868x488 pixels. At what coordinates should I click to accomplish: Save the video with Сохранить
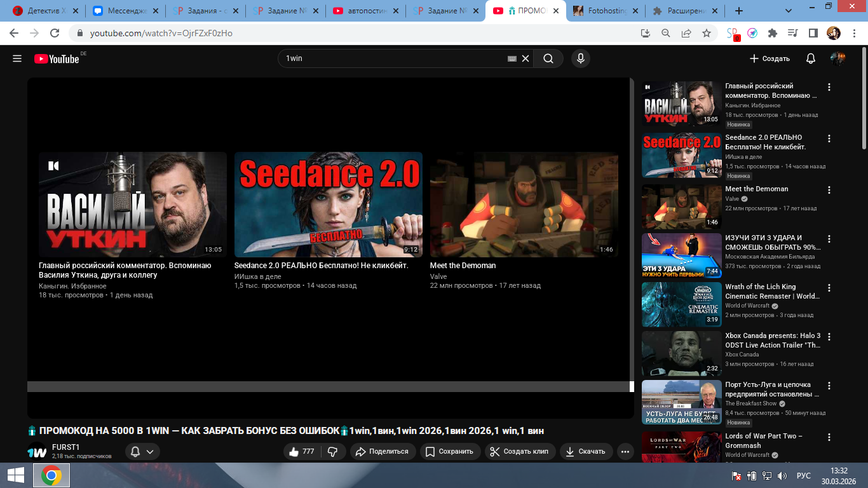point(450,451)
